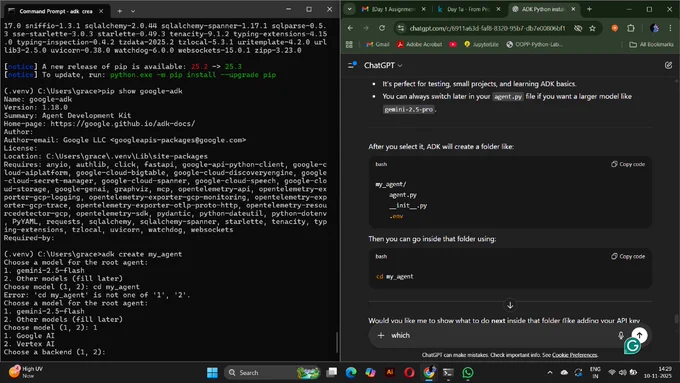The image size is (680, 383).
Task: Click the ChatGPT page vertical scrollbar
Action: click(676, 319)
